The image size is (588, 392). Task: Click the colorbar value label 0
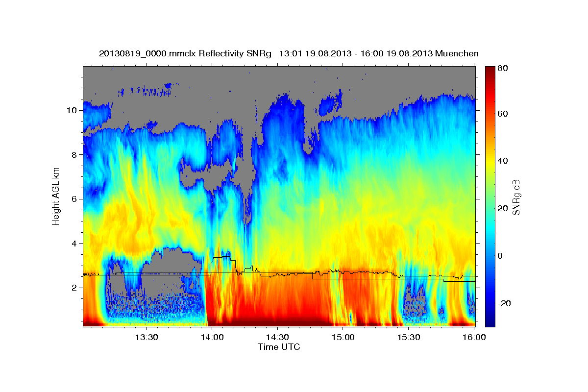tap(501, 256)
